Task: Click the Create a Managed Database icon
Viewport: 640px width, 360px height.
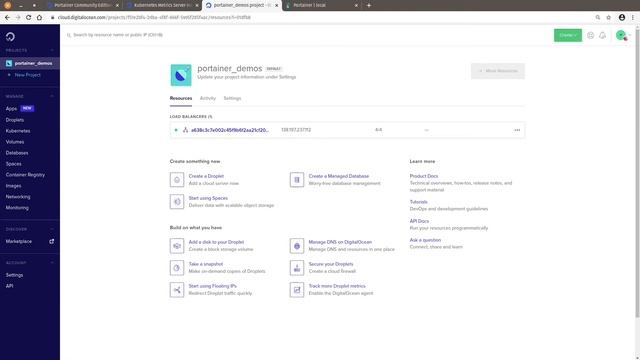Action: click(x=297, y=180)
